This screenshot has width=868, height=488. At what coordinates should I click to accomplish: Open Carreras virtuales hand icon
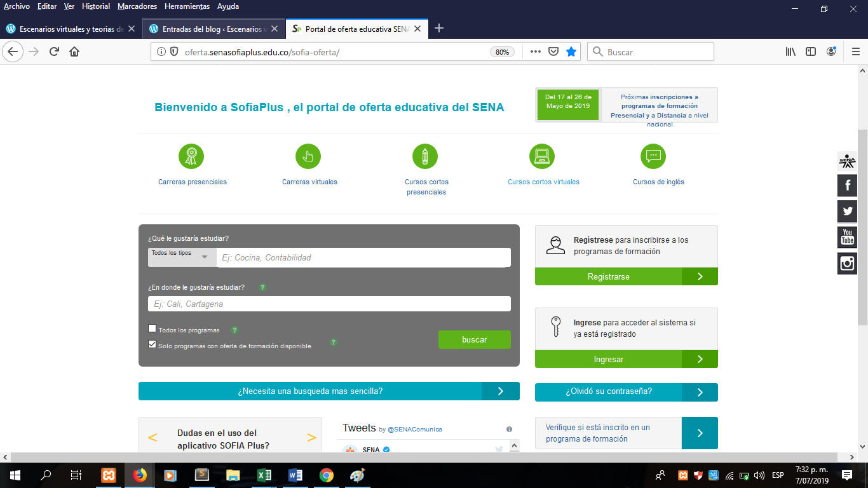point(308,156)
